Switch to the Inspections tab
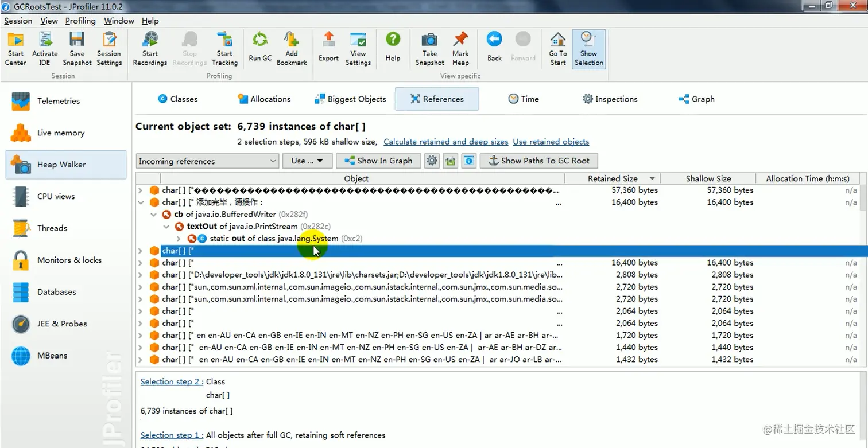 click(610, 99)
